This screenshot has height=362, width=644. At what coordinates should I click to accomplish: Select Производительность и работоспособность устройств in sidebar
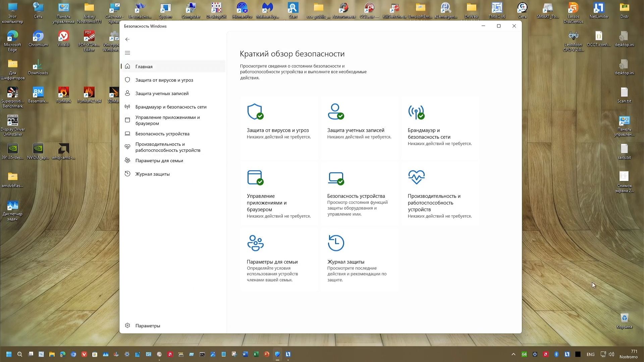coord(173,147)
